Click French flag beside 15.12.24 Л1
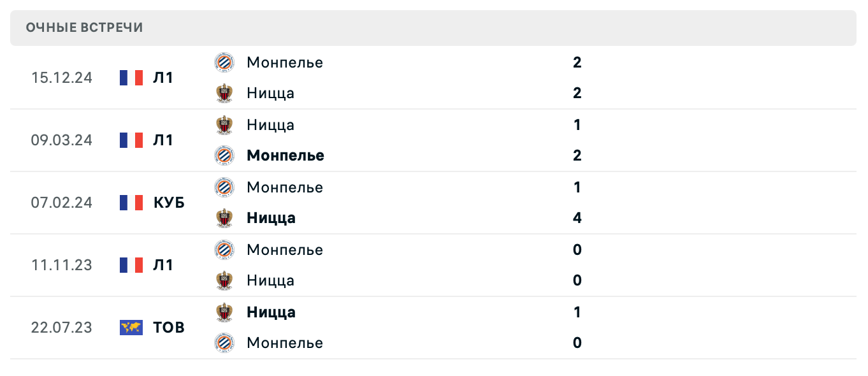The width and height of the screenshot is (868, 376). (131, 78)
